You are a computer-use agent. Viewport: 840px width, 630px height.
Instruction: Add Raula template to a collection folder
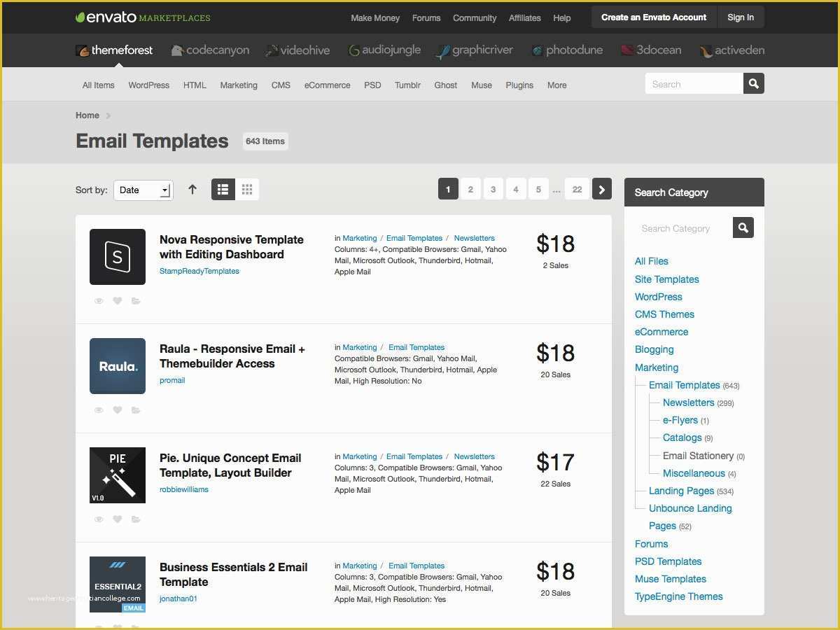pyautogui.click(x=136, y=410)
